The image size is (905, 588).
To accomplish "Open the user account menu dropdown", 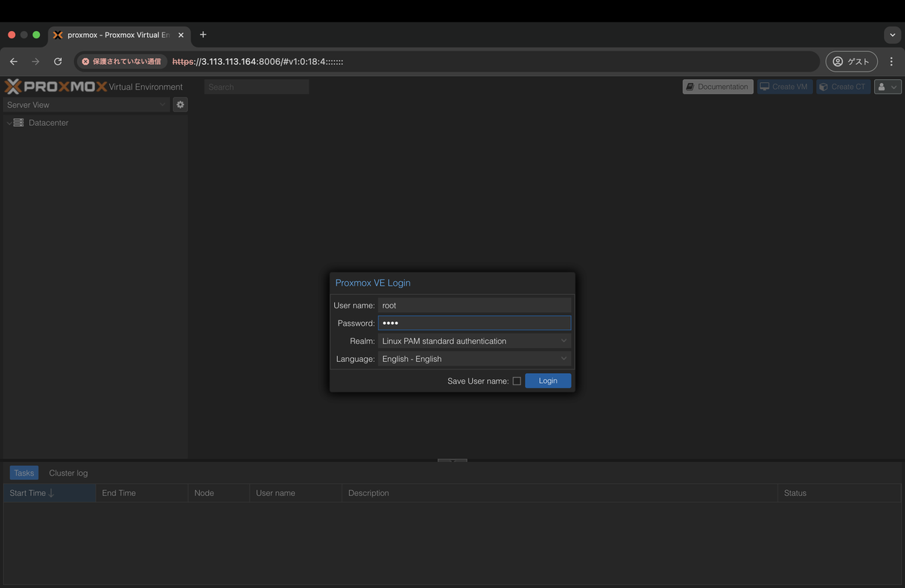I will pos(888,87).
